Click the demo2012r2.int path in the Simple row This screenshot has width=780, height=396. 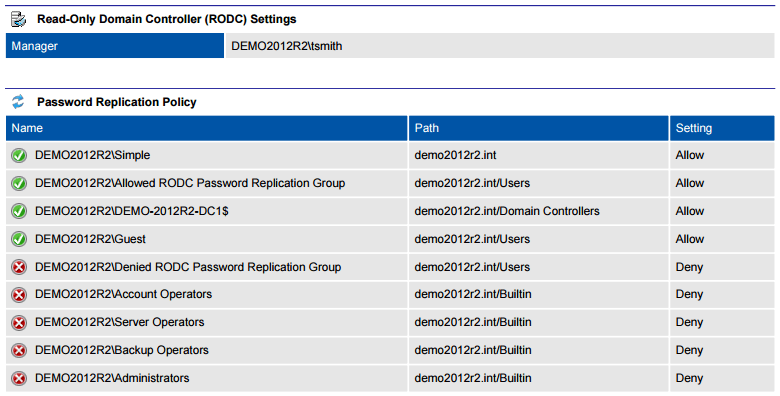pyautogui.click(x=455, y=155)
